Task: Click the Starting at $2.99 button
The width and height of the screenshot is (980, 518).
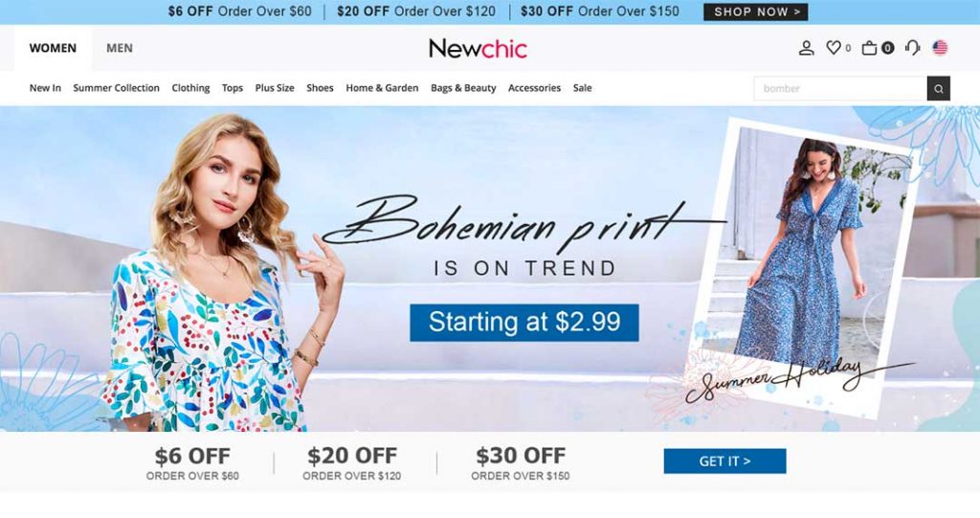Action: tap(523, 323)
